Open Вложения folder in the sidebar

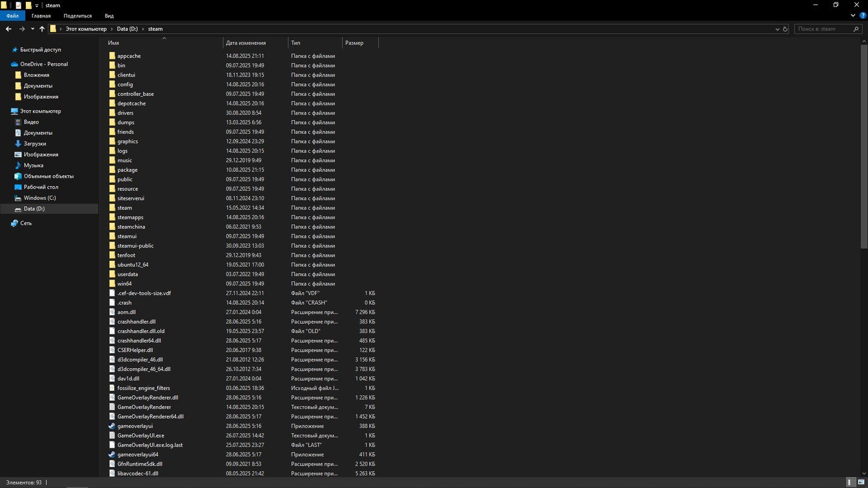coord(36,75)
